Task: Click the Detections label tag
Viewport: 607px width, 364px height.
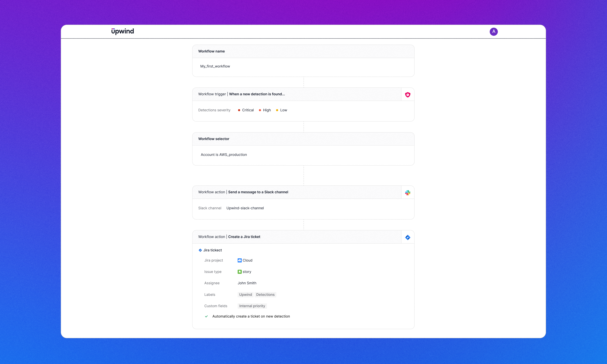Action: (x=265, y=295)
